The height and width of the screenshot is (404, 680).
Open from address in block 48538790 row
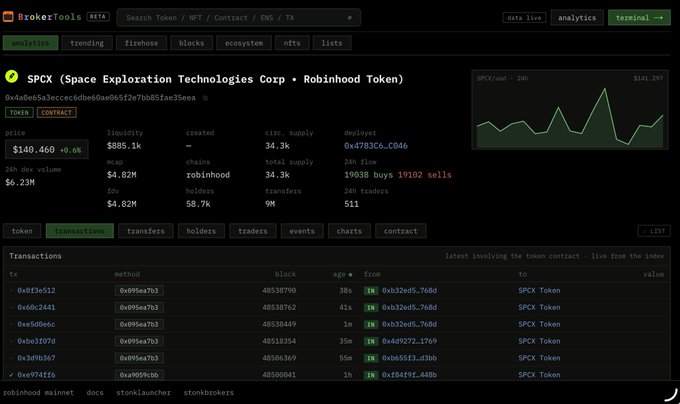[409, 291]
